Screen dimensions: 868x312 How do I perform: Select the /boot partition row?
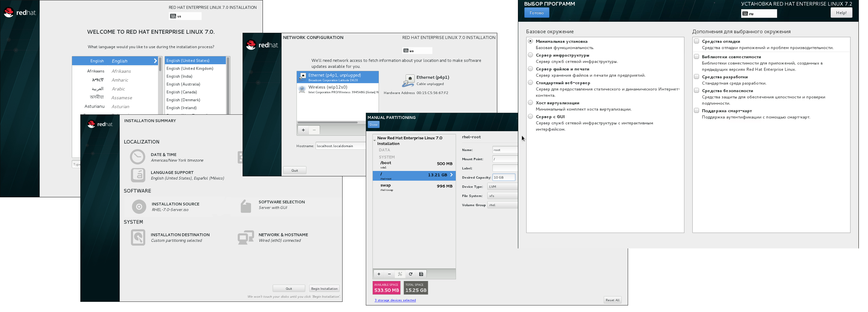click(414, 165)
